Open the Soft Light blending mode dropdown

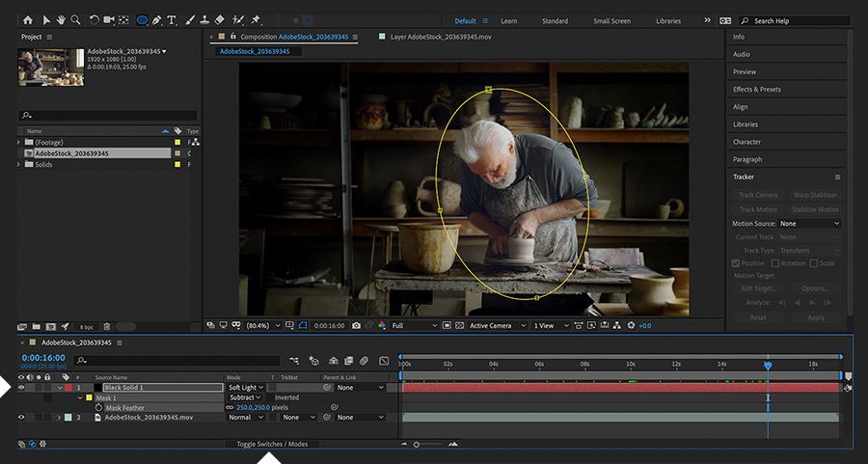pos(246,388)
